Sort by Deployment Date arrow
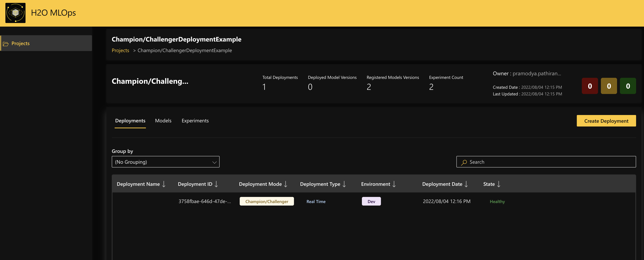The width and height of the screenshot is (644, 260). pos(466,184)
